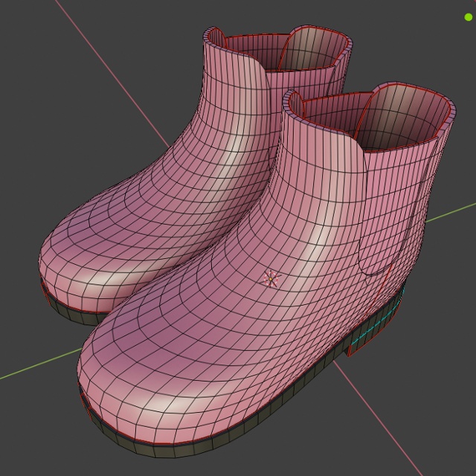
Task: Select the cyan highlighted edge on the heel
Action: (379, 322)
